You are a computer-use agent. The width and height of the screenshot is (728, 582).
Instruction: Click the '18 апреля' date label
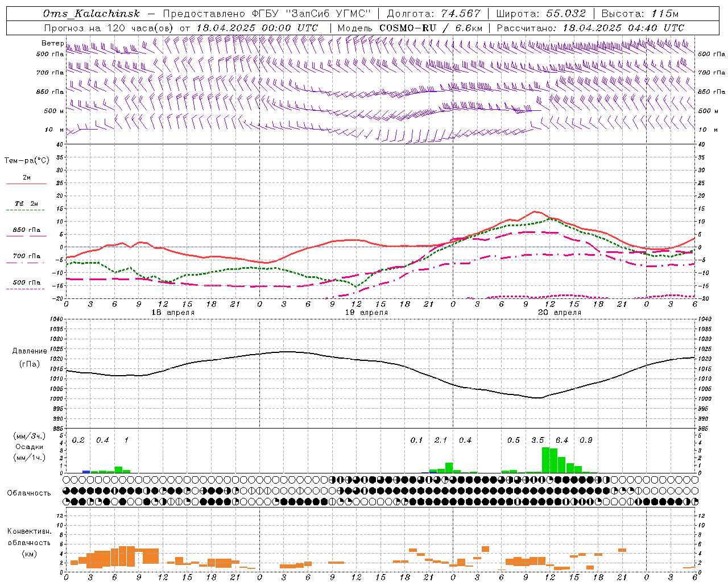point(173,313)
